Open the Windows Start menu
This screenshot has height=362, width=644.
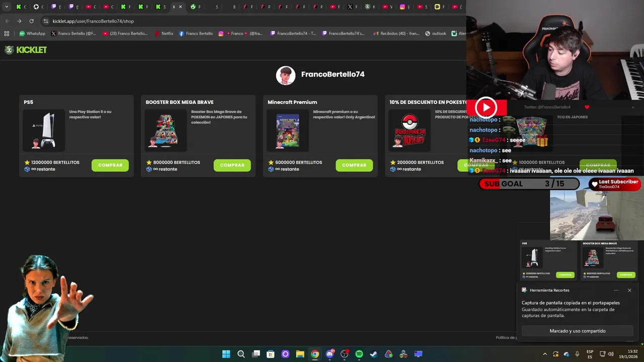226,354
